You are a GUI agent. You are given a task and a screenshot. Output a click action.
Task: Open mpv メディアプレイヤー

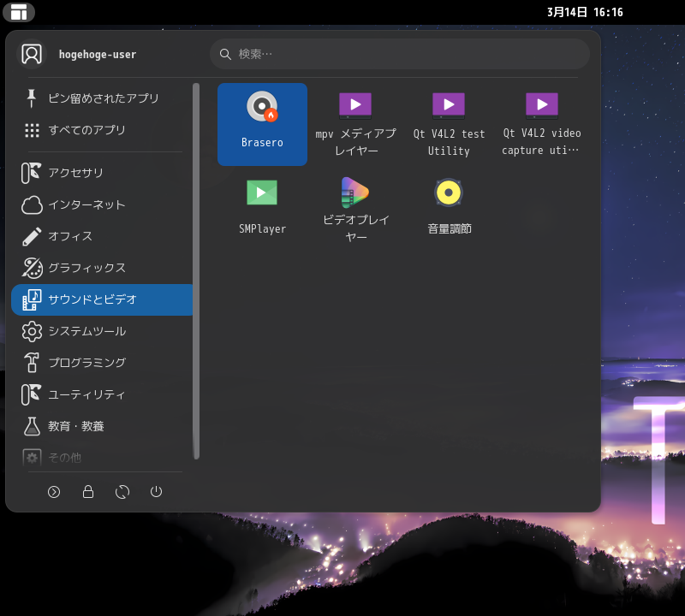pyautogui.click(x=355, y=123)
